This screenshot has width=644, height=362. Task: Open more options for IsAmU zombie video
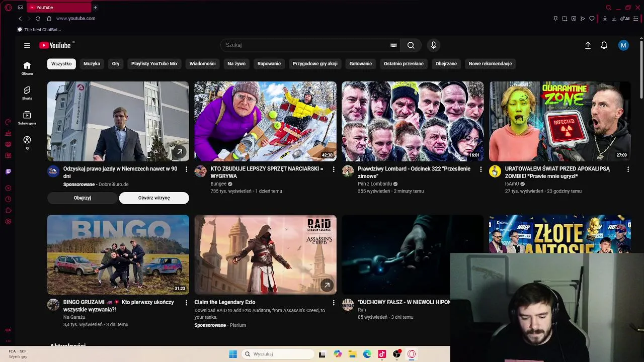click(x=628, y=169)
